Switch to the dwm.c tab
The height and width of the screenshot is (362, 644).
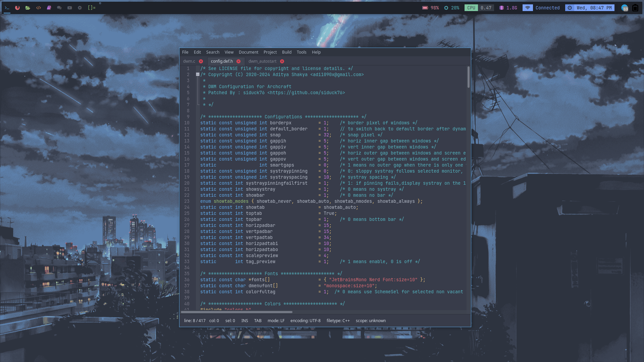[x=189, y=61]
